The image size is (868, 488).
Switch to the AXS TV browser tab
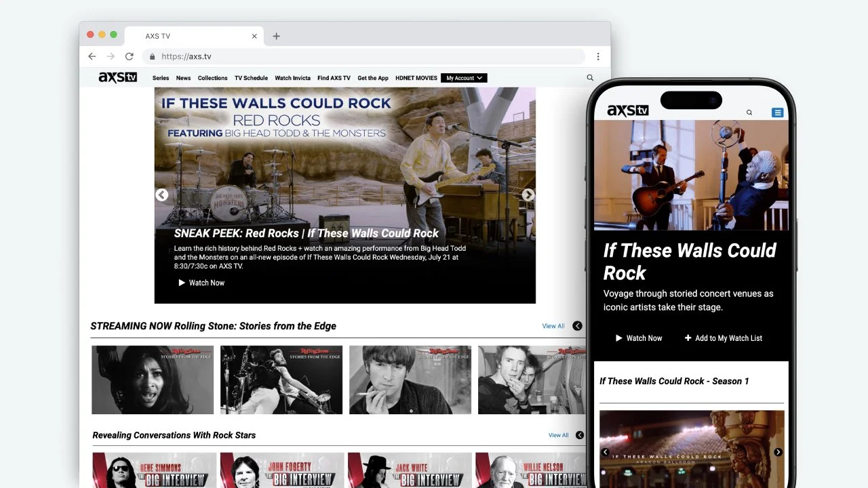pyautogui.click(x=157, y=36)
